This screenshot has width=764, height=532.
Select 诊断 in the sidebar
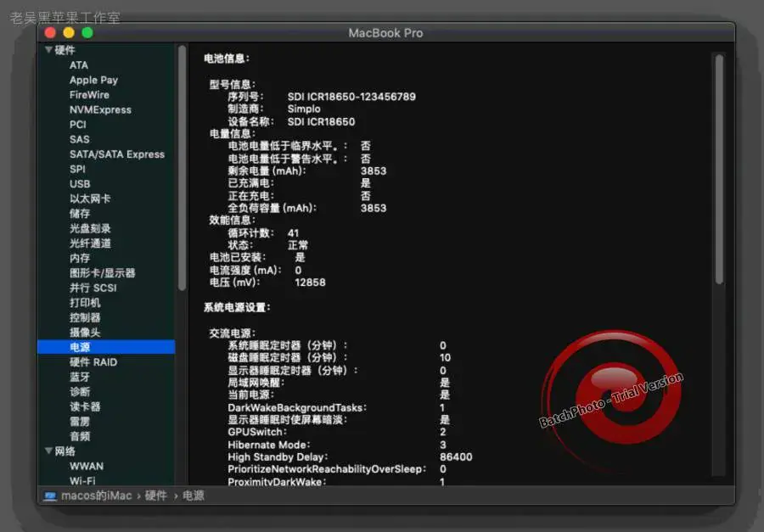point(80,392)
